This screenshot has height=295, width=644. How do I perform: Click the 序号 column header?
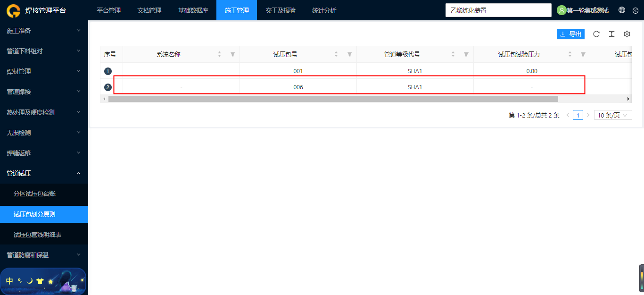(111, 54)
